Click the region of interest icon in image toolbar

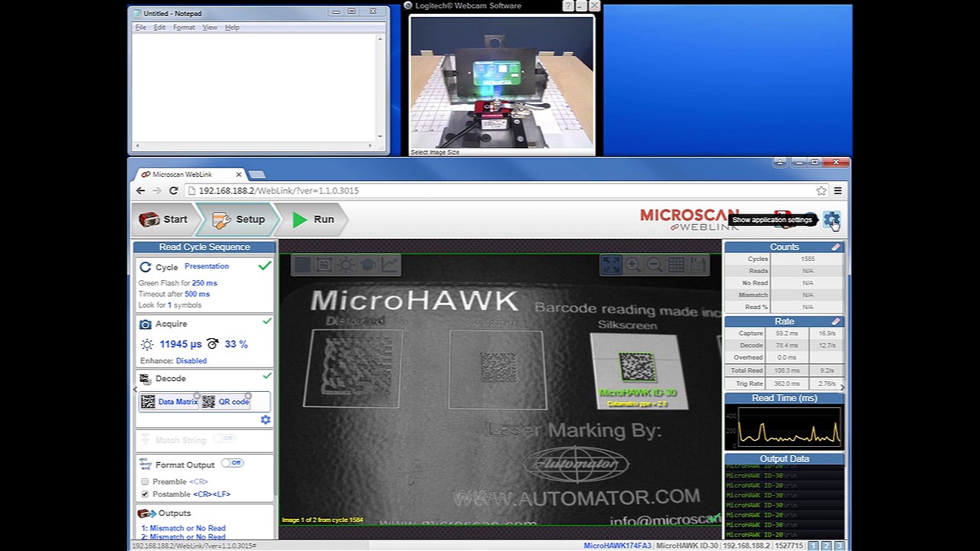[x=324, y=265]
